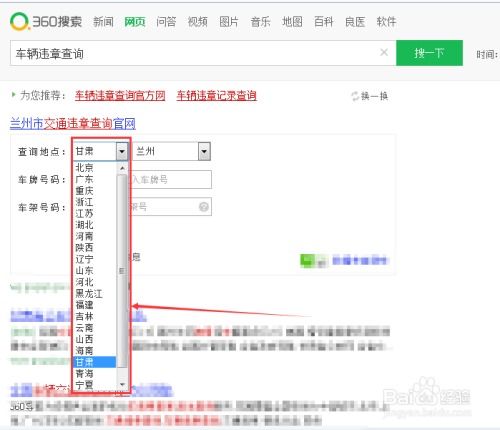Screen dimensions: 500x430
Task: Click the 时间 filter label
Action: (488, 54)
